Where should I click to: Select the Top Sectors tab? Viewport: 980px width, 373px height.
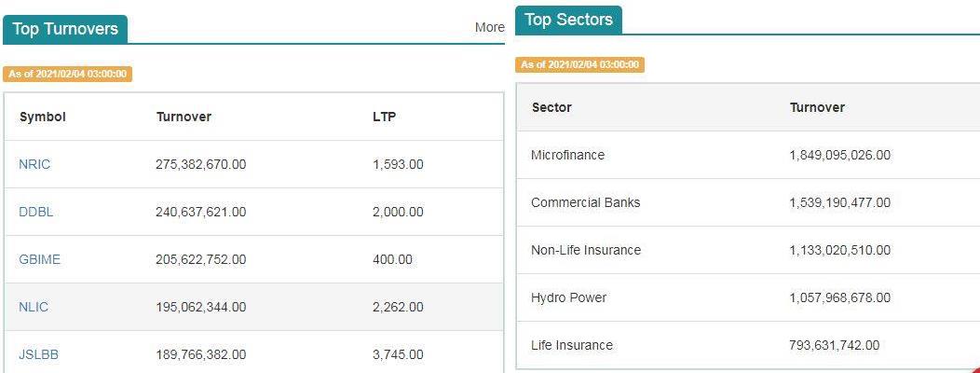[569, 20]
